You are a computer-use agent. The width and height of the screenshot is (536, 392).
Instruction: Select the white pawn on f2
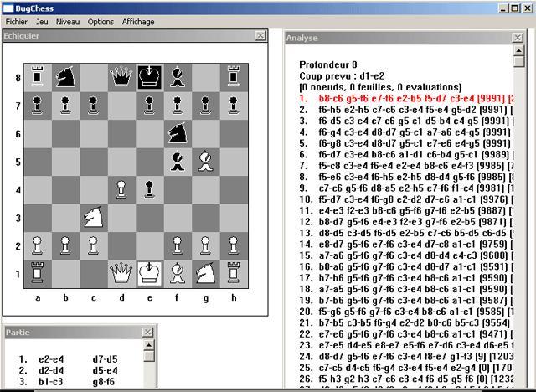pos(178,246)
